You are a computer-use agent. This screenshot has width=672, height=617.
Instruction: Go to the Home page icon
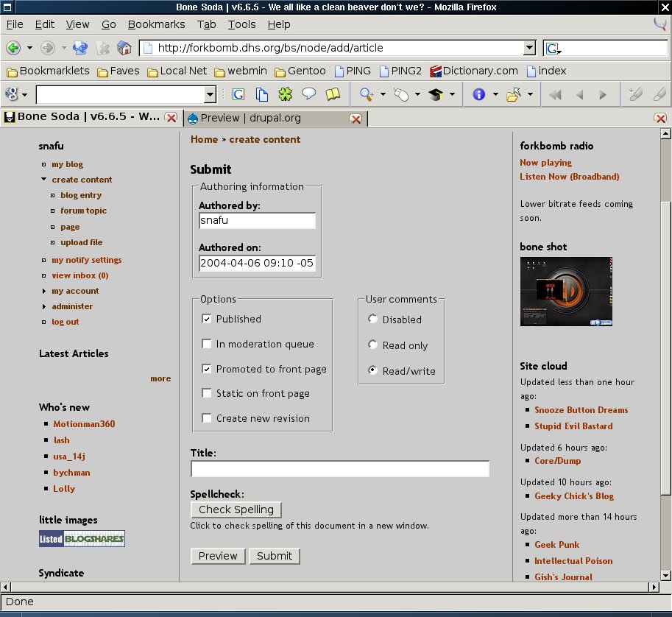(124, 48)
